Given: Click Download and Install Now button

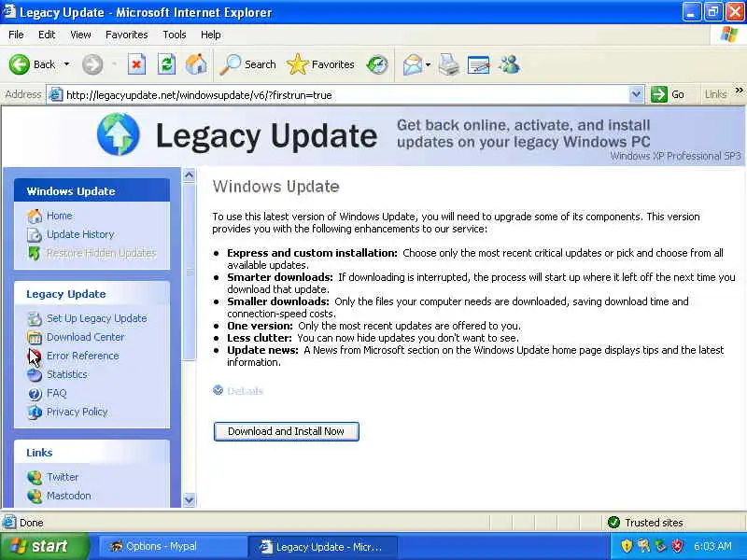Looking at the screenshot, I should [x=286, y=431].
